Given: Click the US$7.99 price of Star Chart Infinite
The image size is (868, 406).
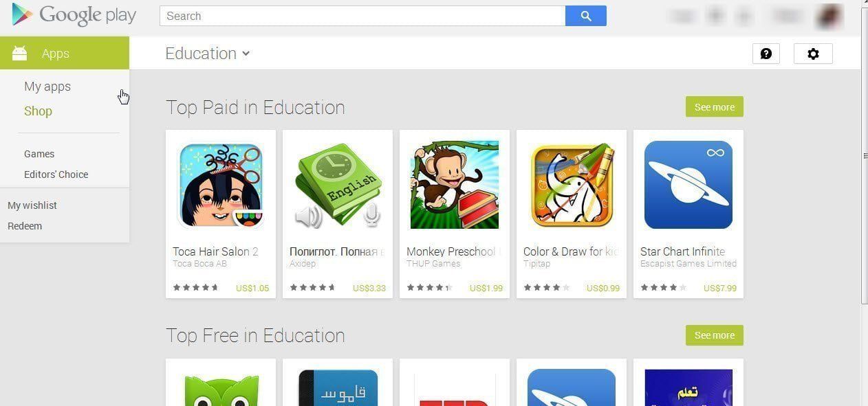Looking at the screenshot, I should (x=720, y=288).
